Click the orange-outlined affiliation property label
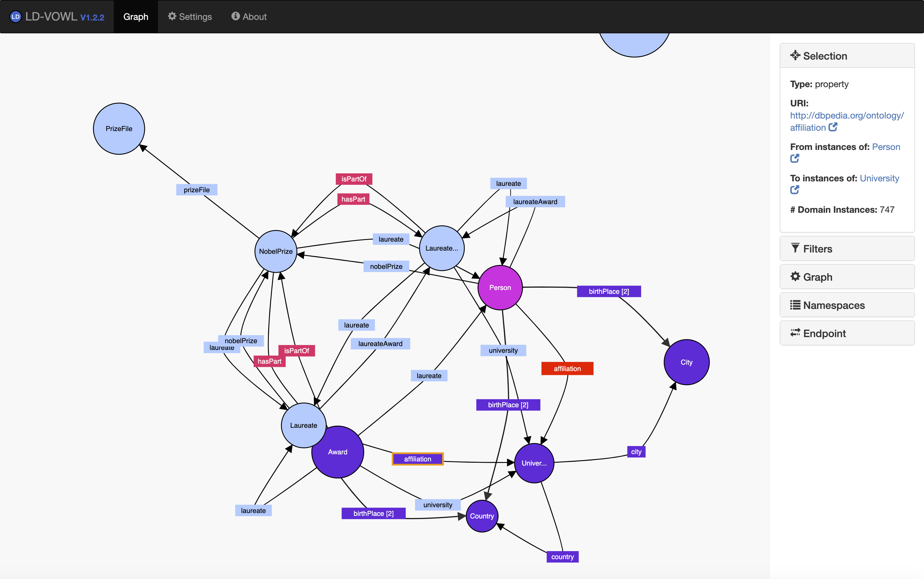The image size is (924, 579). tap(417, 459)
